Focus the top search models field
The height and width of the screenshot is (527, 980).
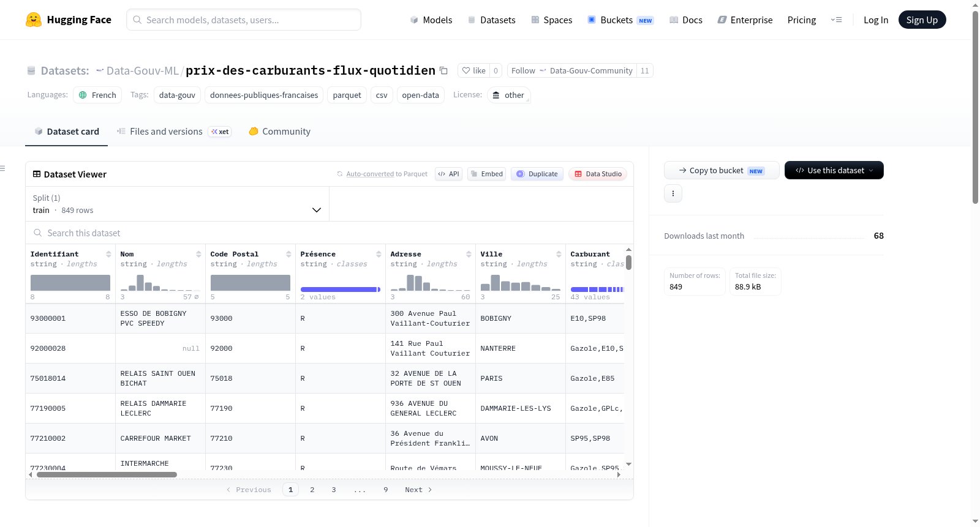click(244, 20)
